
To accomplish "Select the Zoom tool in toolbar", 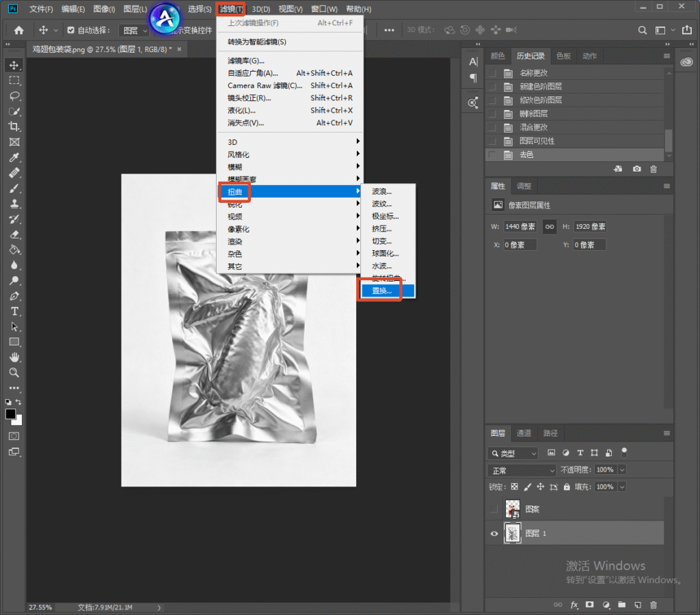I will [14, 372].
